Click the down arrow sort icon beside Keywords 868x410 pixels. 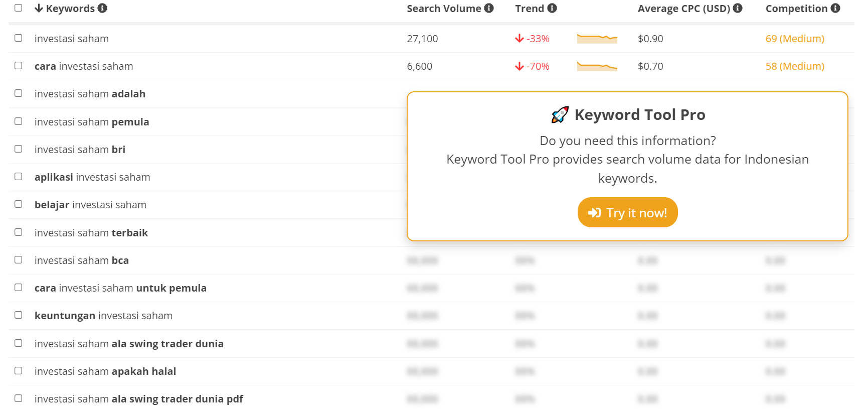[39, 8]
